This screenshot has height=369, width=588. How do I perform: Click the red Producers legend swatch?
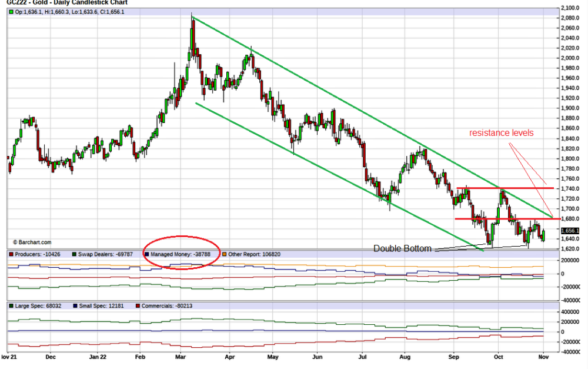point(11,254)
